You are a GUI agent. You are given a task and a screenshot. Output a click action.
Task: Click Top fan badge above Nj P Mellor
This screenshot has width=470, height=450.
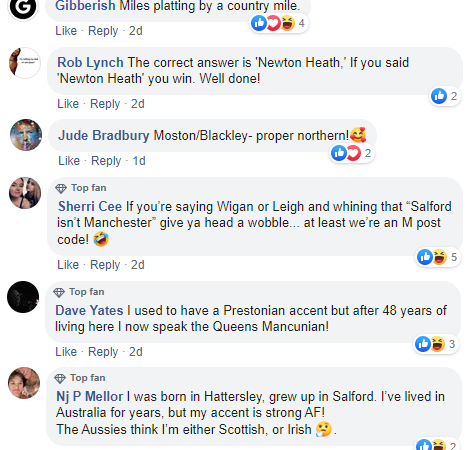pyautogui.click(x=80, y=378)
